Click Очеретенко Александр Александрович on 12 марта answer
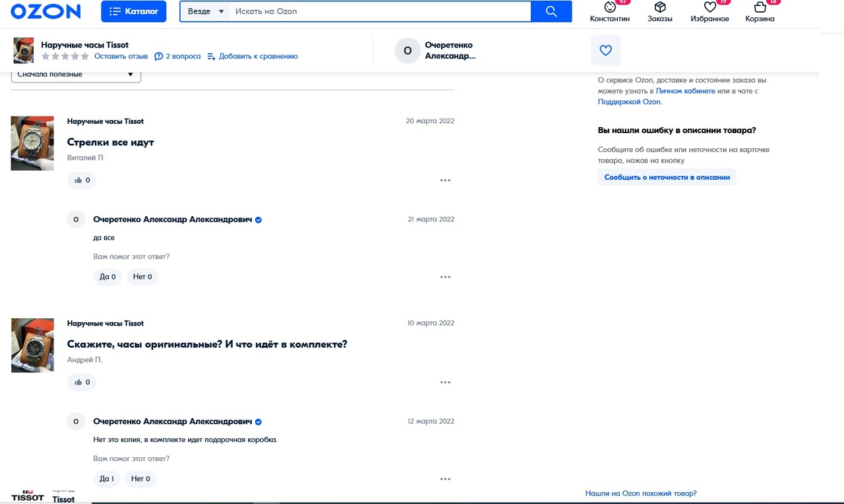 tap(173, 422)
